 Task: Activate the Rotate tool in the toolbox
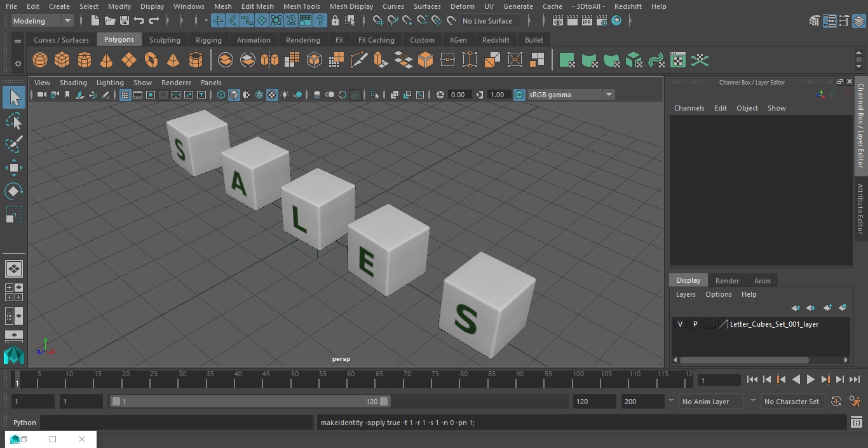click(x=13, y=191)
